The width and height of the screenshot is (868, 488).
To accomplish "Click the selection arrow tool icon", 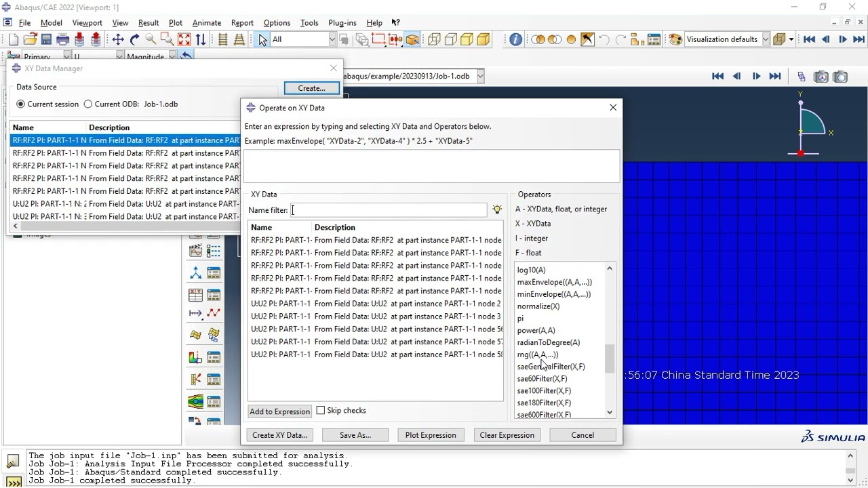I will pyautogui.click(x=262, y=39).
